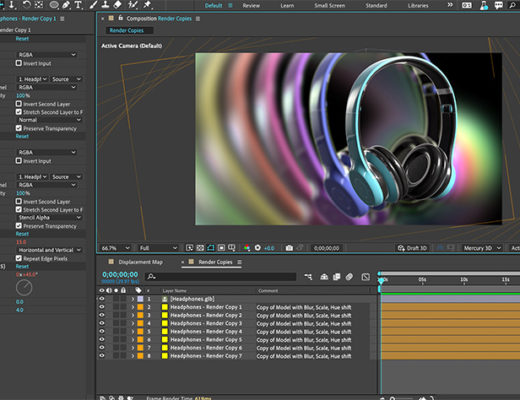Click Reset above the 11.0 blur value
Image resolution: width=520 pixels, height=400 pixels.
[x=22, y=234]
